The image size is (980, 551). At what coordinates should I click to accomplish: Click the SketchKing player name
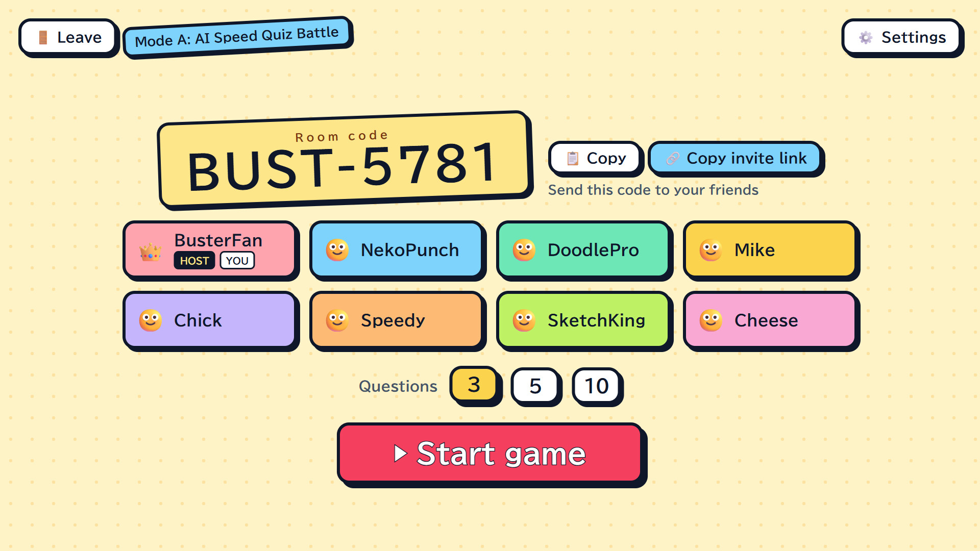(x=596, y=320)
